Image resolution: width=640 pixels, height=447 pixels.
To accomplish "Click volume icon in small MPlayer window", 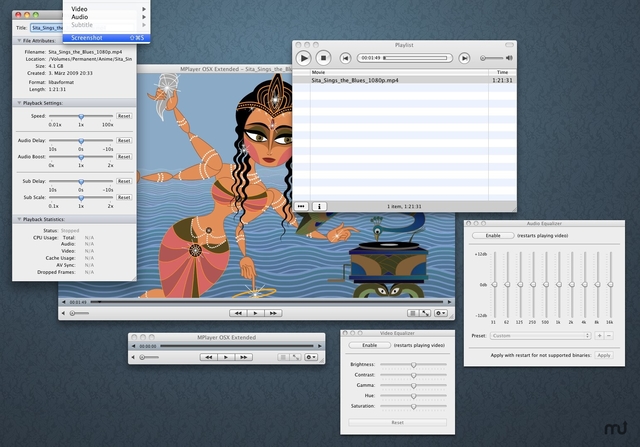I will tap(133, 357).
